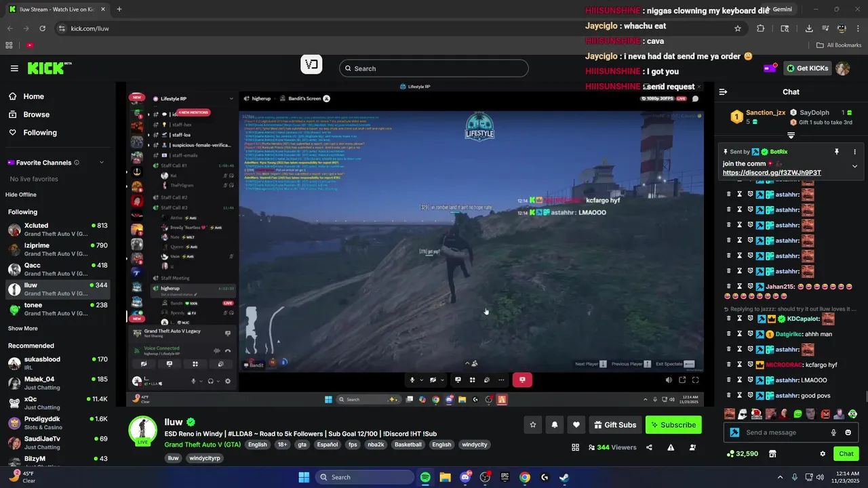Open the grid layout icon below stream

click(576, 447)
